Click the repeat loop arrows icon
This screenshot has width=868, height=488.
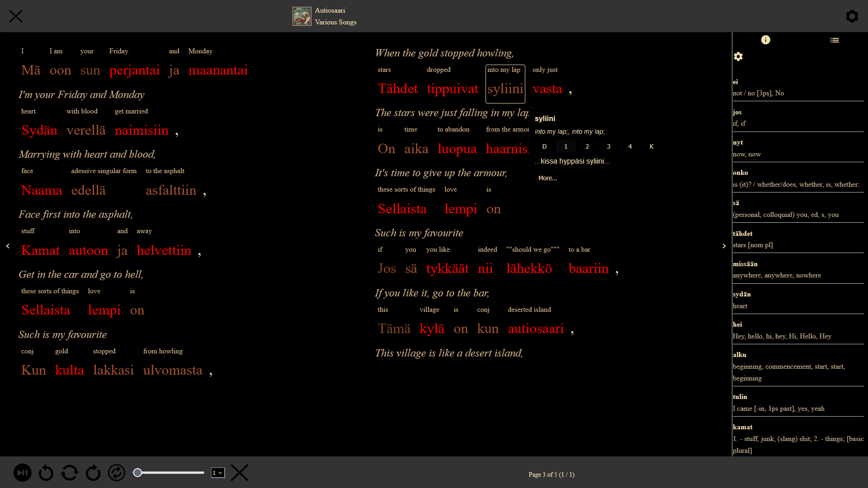[x=70, y=473]
